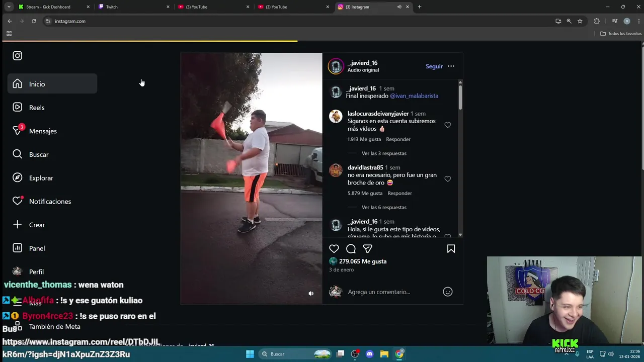Open a new browser tab
Screen dimensions: 644x362
420,7
